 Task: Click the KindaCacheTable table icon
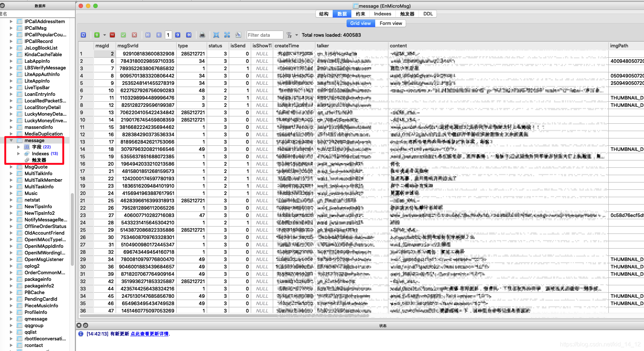[19, 55]
